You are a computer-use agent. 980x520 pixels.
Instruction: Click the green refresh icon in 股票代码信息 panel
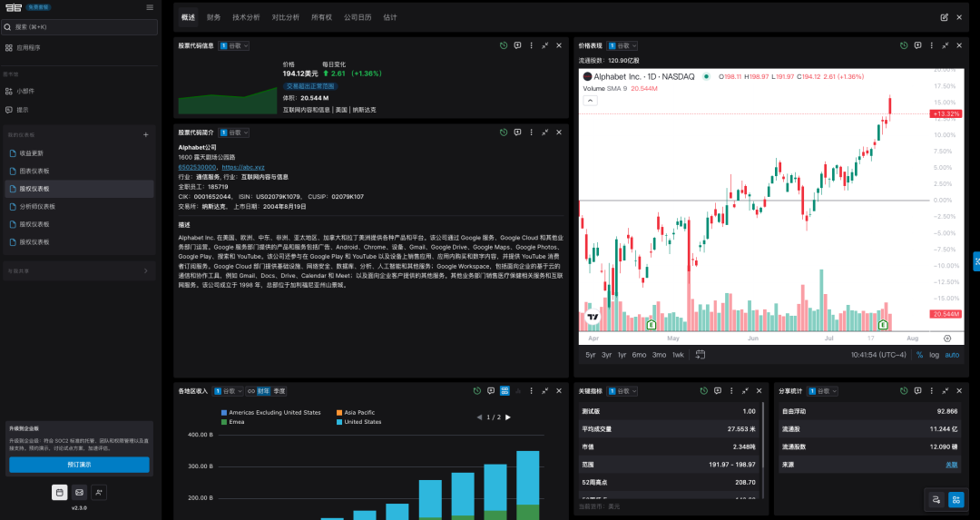click(504, 45)
